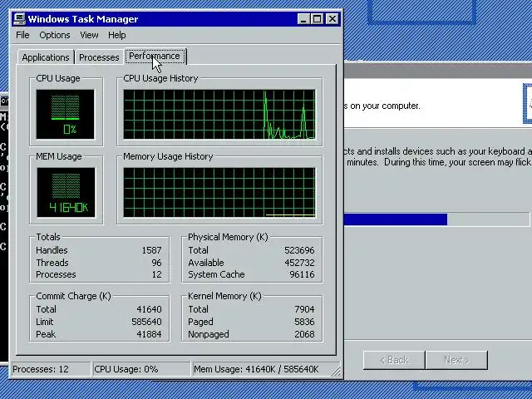Minimize the Task Manager window
This screenshot has height=399, width=532.
point(303,18)
